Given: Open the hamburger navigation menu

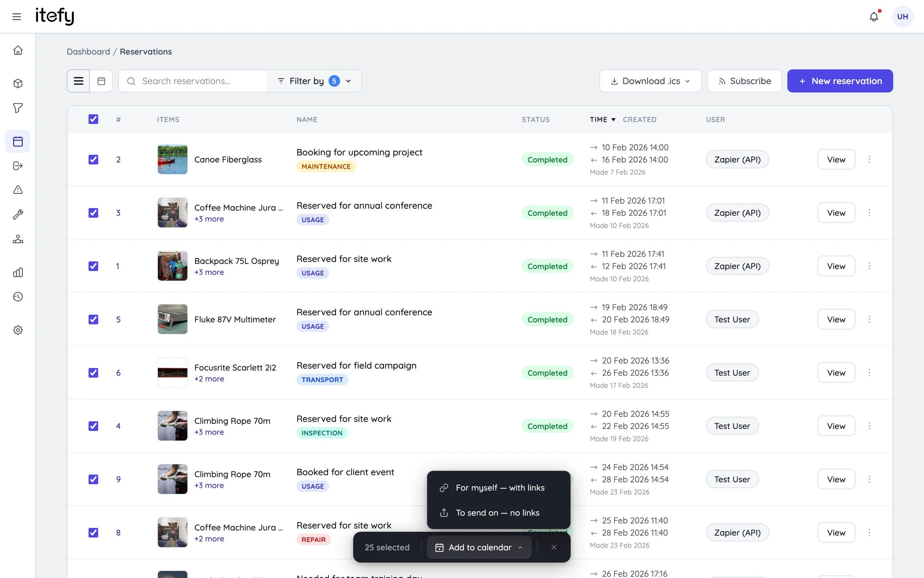Looking at the screenshot, I should [x=16, y=16].
